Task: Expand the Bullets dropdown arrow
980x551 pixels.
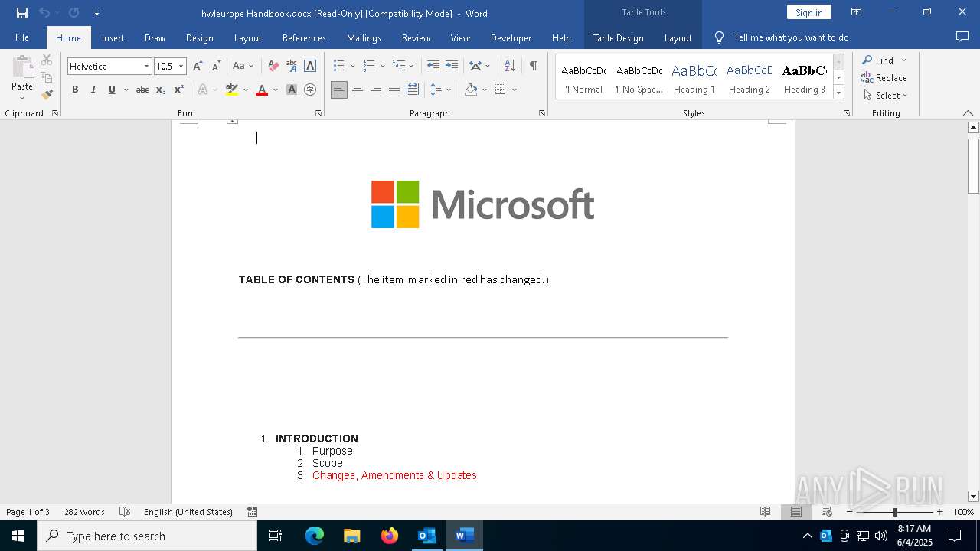Action: [352, 67]
